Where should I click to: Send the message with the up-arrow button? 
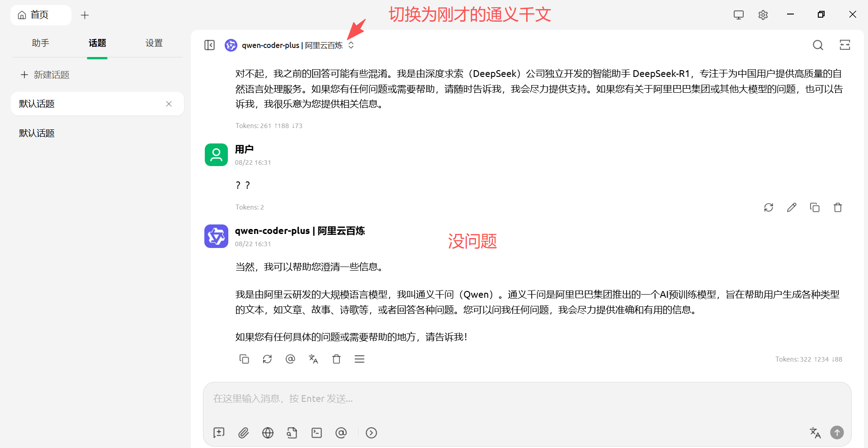click(837, 433)
